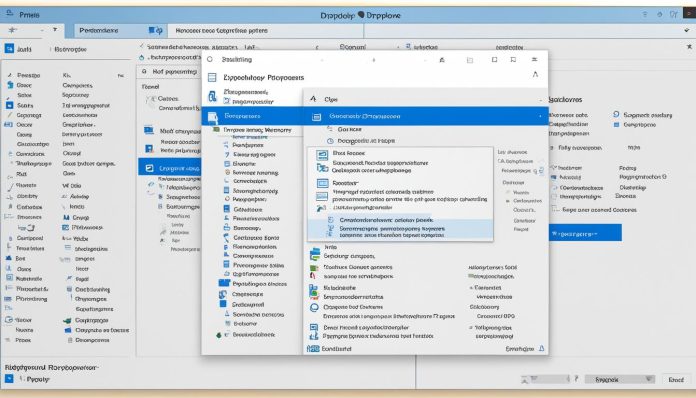Click the letter A icon on Clpe row
The image size is (696, 398).
(x=313, y=99)
